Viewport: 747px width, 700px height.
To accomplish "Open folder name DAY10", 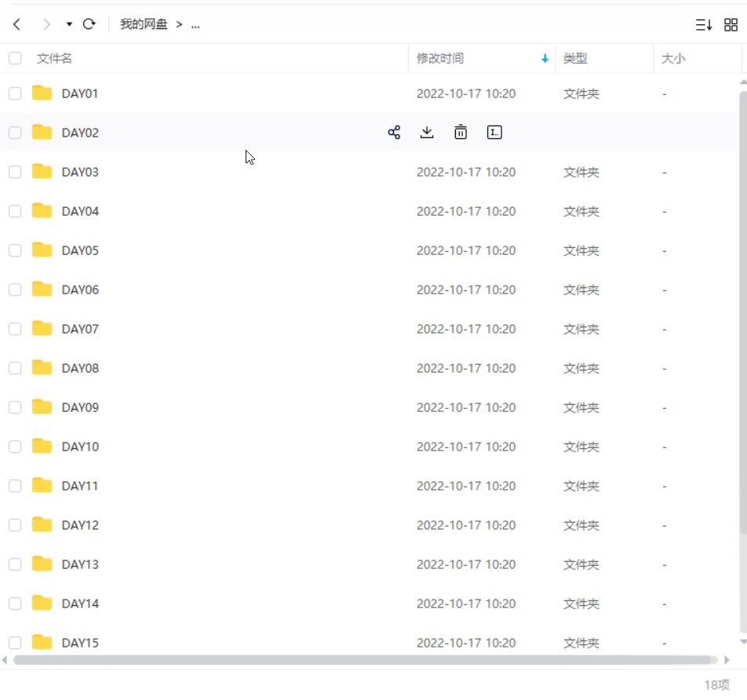I will (x=80, y=447).
